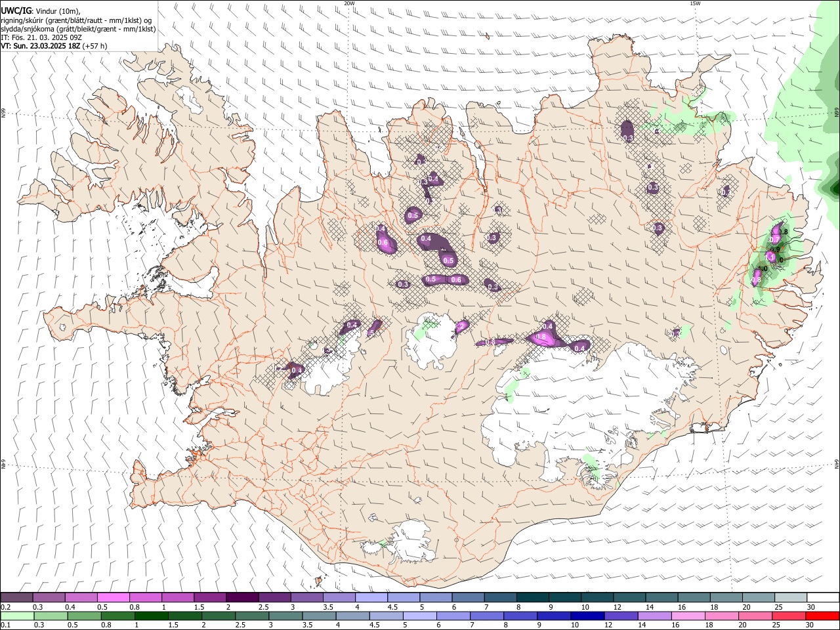This screenshot has width=840, height=630.
Task: Select the 'IT: Fös. 21. 03. 2025 09Z' line
Action: [x=41, y=37]
